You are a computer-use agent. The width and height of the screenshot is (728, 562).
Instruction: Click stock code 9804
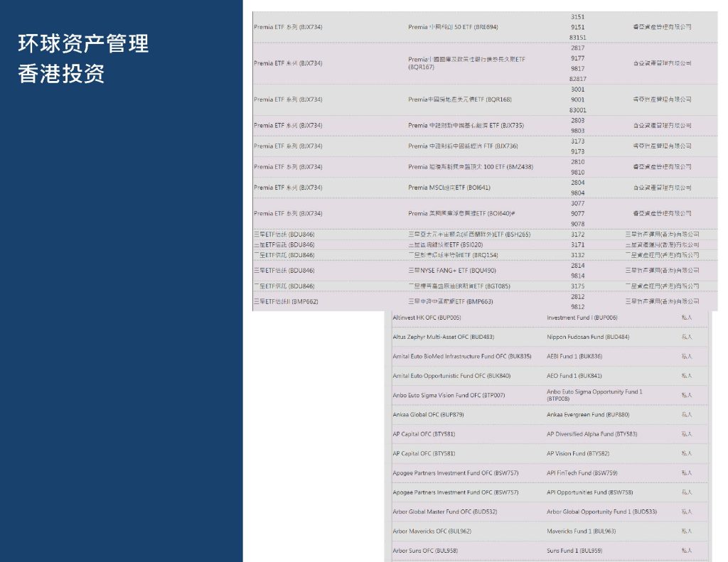pyautogui.click(x=577, y=193)
